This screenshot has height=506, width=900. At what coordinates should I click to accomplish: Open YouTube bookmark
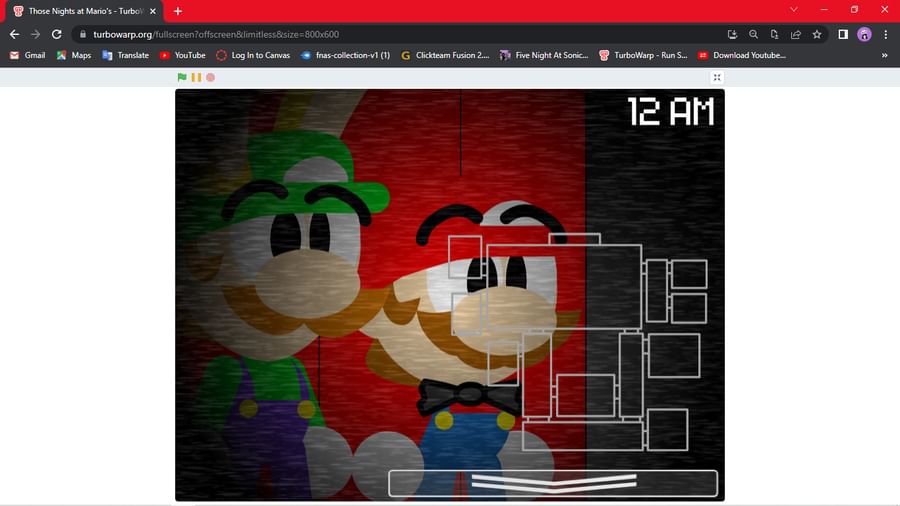click(183, 55)
